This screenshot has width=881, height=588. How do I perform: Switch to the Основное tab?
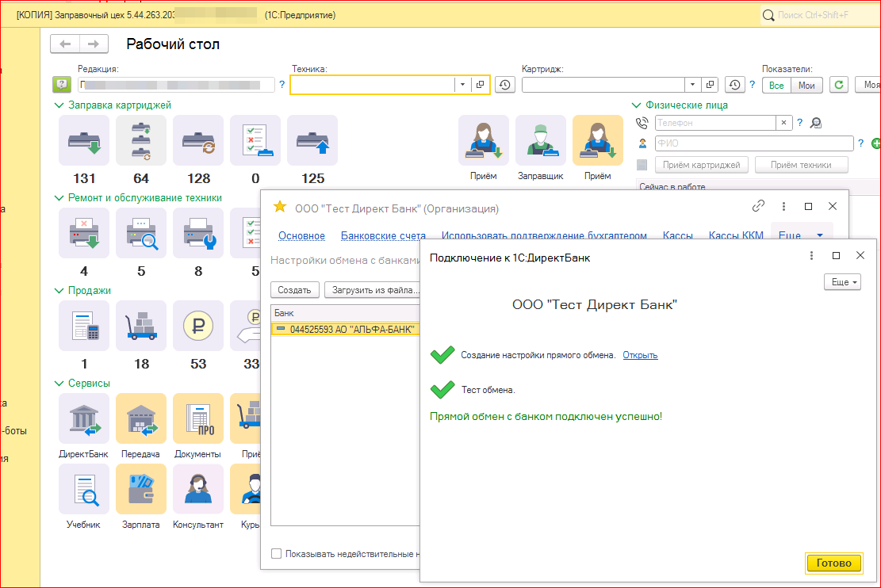(x=301, y=236)
